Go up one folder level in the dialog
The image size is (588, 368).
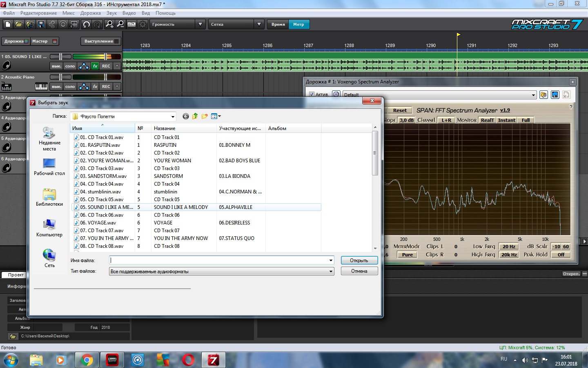(x=195, y=117)
